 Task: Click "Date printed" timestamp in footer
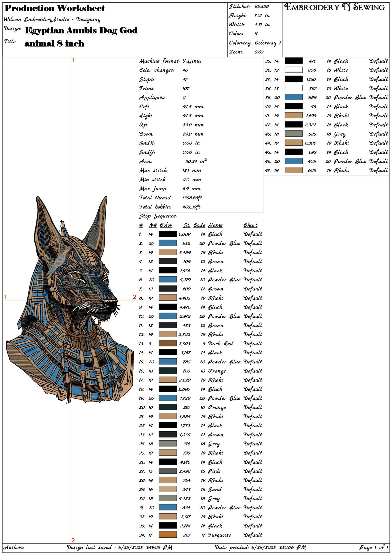pos(260,547)
